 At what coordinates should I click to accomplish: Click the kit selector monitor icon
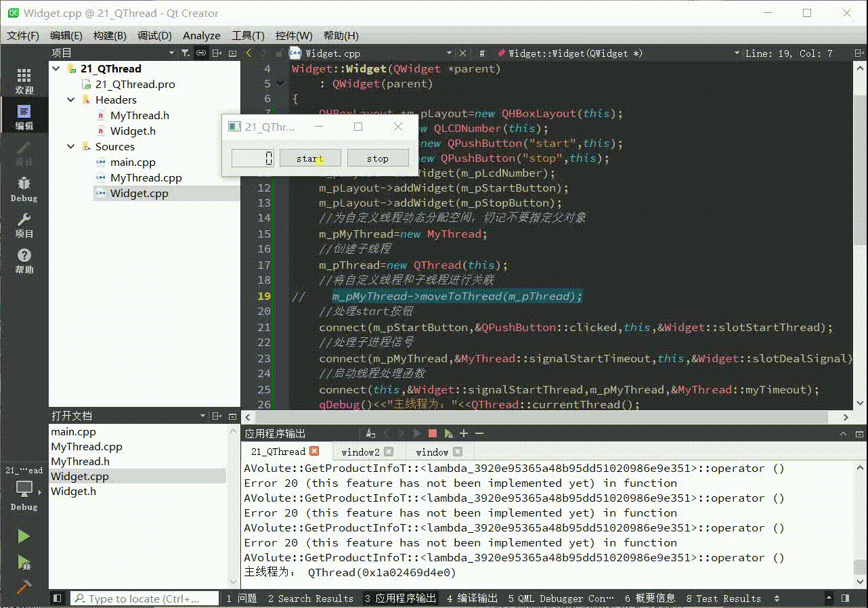24,488
